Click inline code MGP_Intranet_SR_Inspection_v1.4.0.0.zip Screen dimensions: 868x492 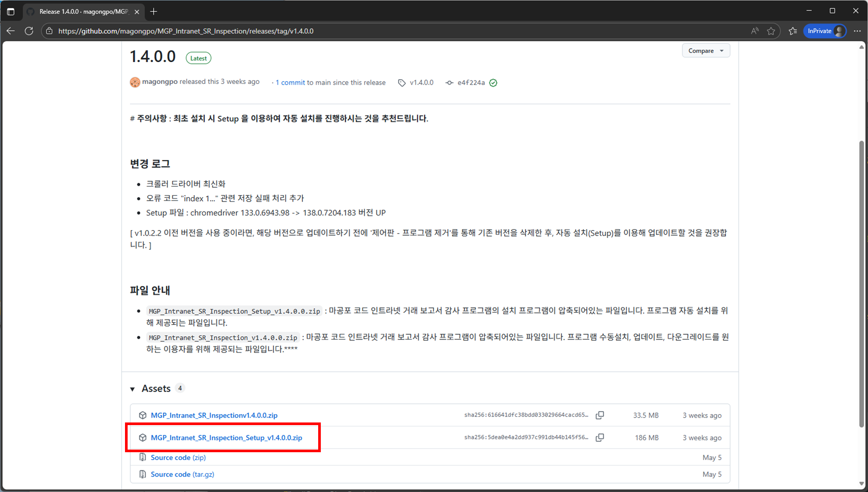223,337
